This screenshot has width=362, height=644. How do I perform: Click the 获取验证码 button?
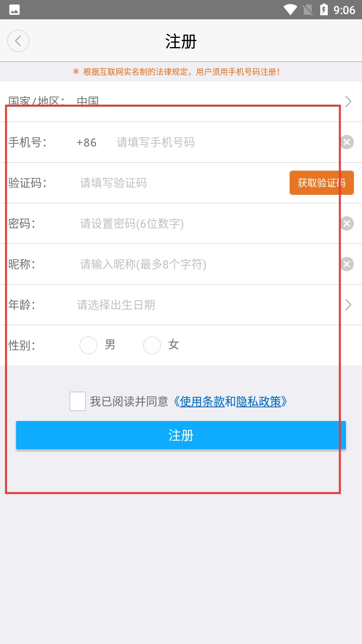click(x=322, y=183)
